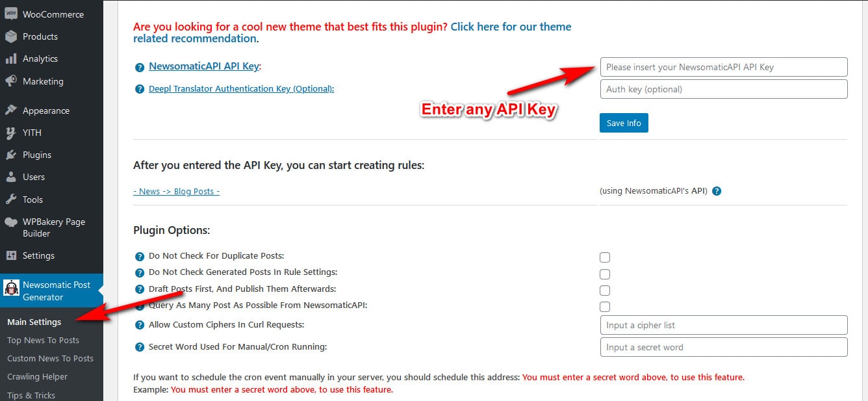Click help icon beside NewsomaticAPI API Key
This screenshot has width=868, height=401.
point(140,67)
